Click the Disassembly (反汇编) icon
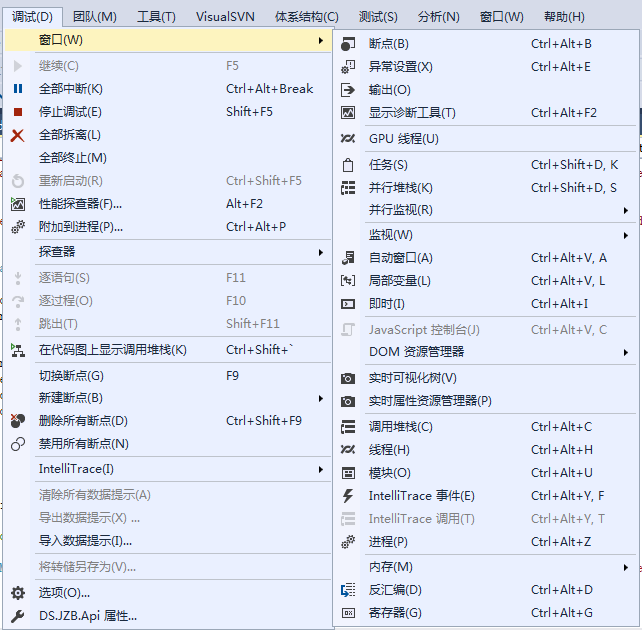This screenshot has height=630, width=642. point(348,590)
